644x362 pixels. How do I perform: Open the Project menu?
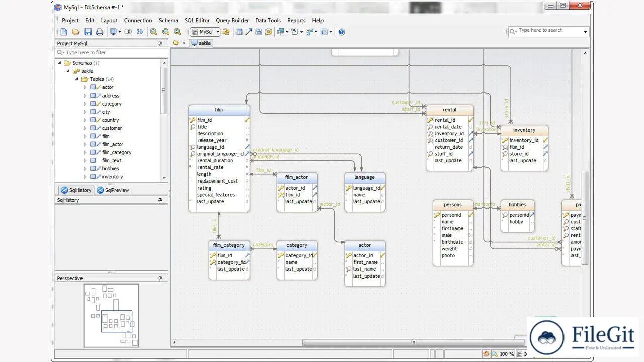[70, 21]
